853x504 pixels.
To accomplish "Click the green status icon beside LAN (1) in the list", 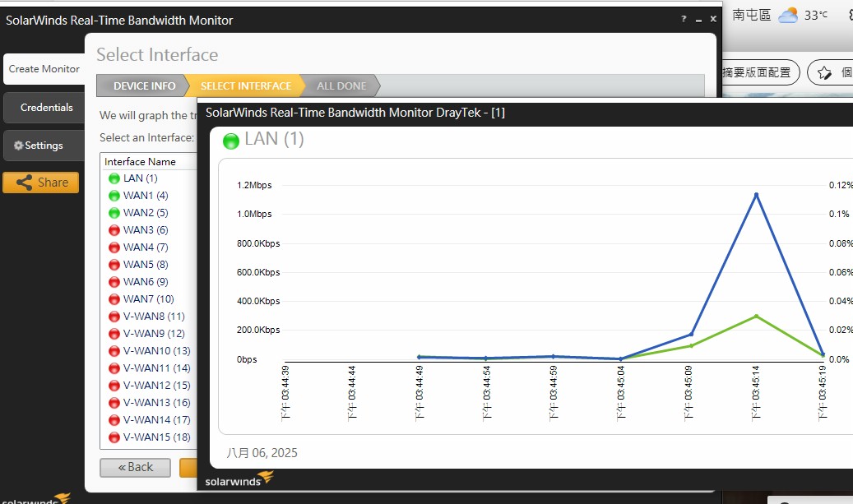I will point(114,178).
